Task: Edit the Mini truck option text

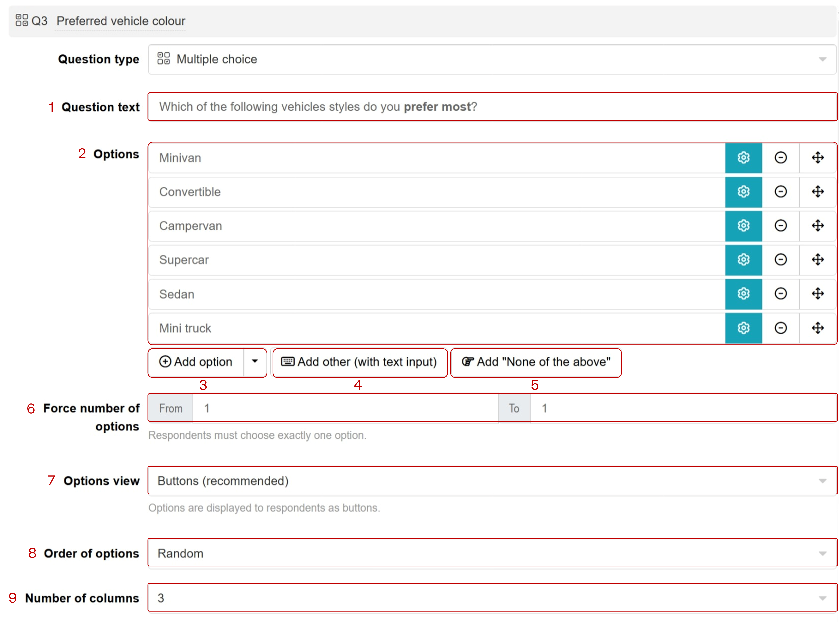Action: coord(437,328)
